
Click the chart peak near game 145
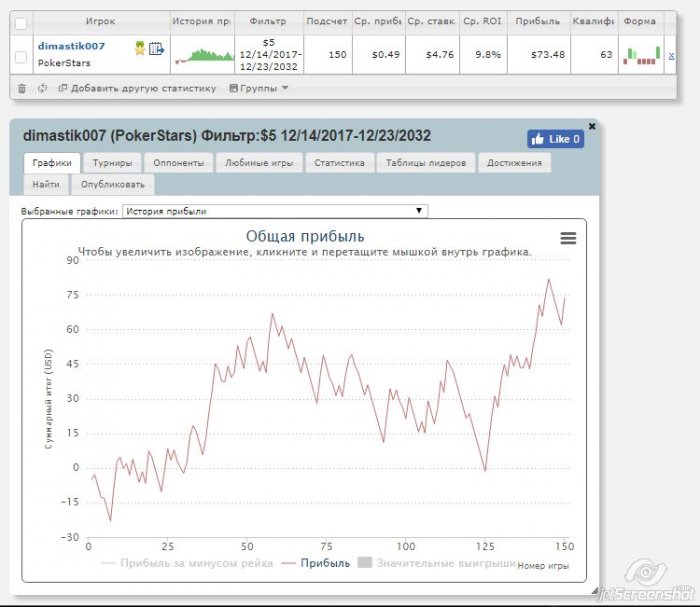click(549, 280)
